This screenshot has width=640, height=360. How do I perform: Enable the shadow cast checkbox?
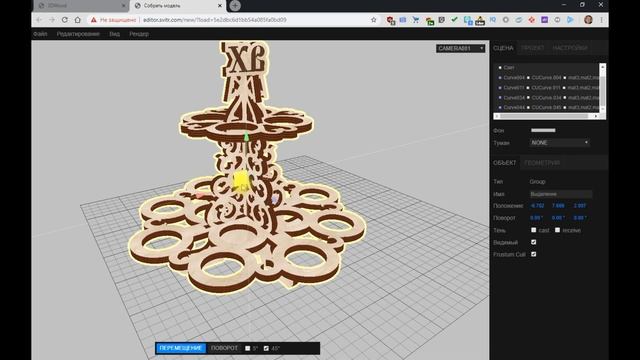click(x=533, y=230)
